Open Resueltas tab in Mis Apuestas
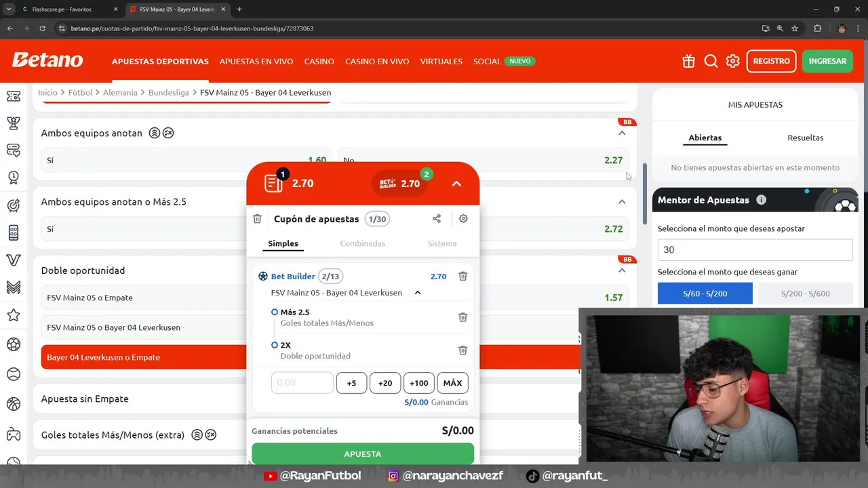Screen dimensions: 868x488 pos(806,138)
